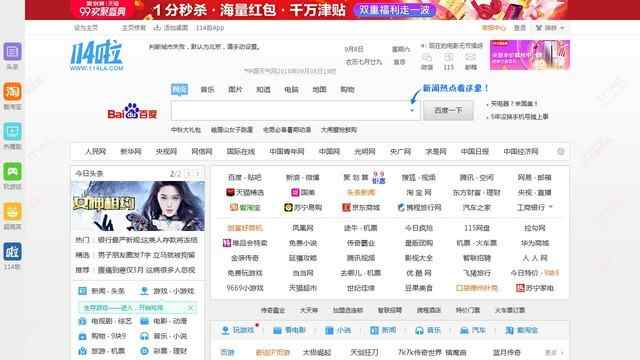
Task: Open the 中国经济网 link
Action: pos(521,151)
